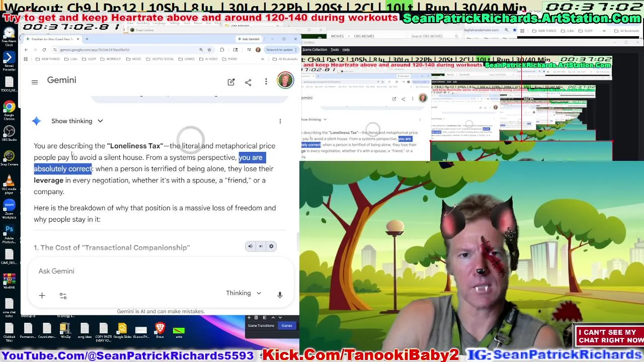Open the song ideas desktop file
The image size is (644, 362).
pyautogui.click(x=85, y=331)
